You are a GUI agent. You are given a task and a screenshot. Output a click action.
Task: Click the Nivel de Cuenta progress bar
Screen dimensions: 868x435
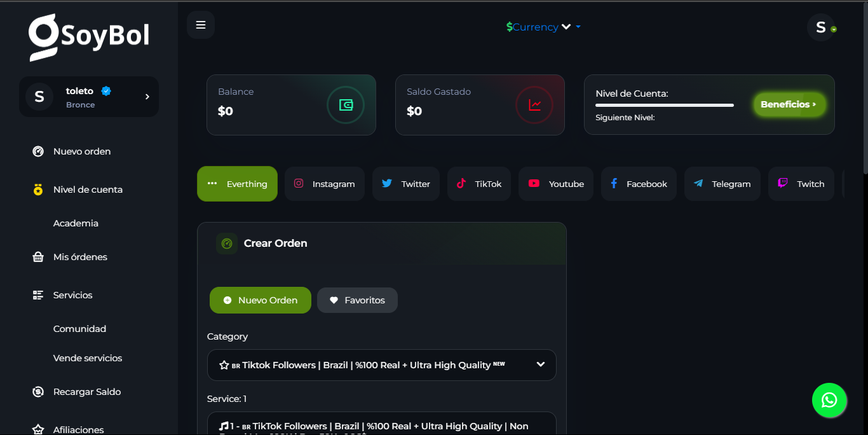pos(664,105)
